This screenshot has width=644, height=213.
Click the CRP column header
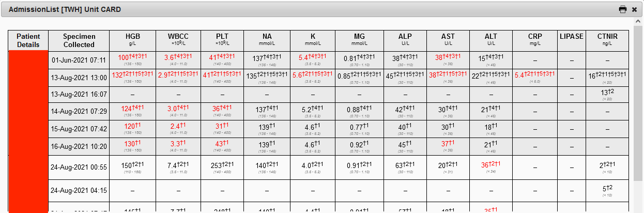pos(535,40)
